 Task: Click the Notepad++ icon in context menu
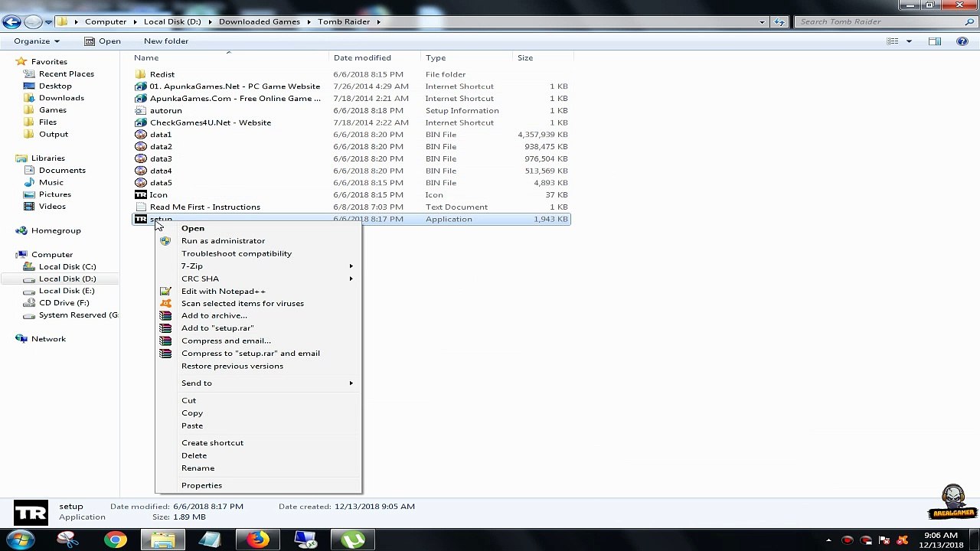pos(165,292)
